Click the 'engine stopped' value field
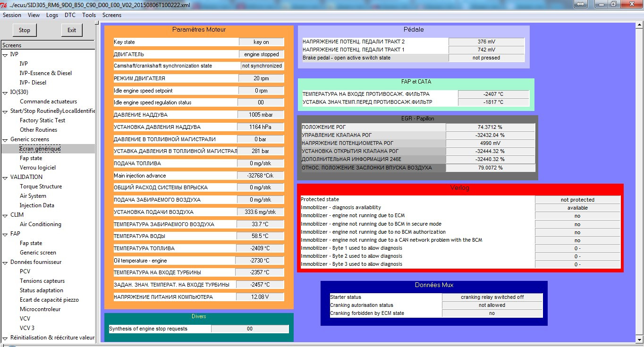Screen dimensions: 644x347 (x=262, y=54)
